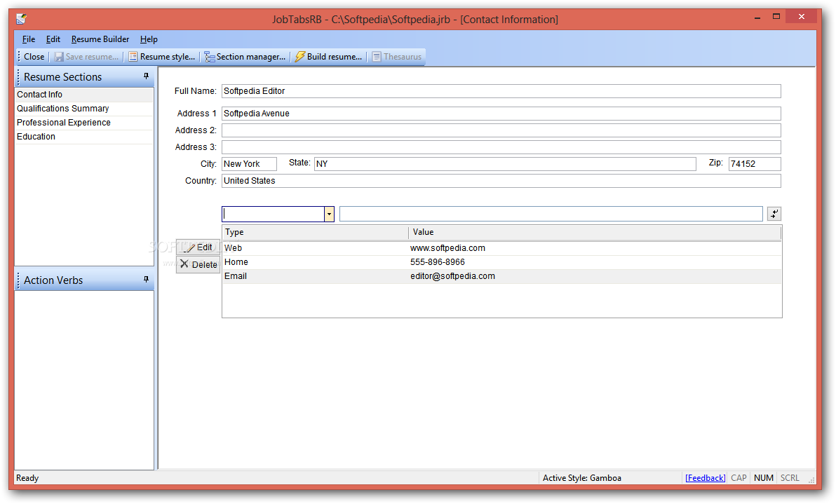This screenshot has width=836, height=504.
Task: Click the Value column header
Action: [595, 232]
